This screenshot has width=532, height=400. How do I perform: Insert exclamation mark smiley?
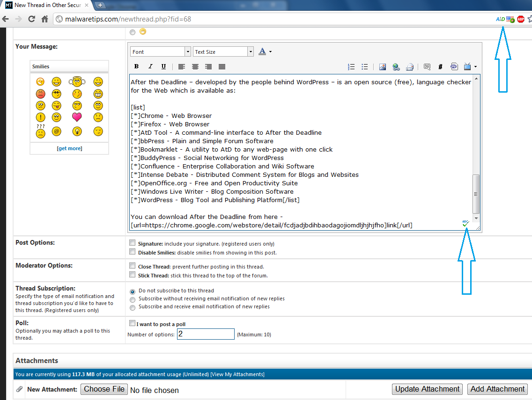[40, 117]
